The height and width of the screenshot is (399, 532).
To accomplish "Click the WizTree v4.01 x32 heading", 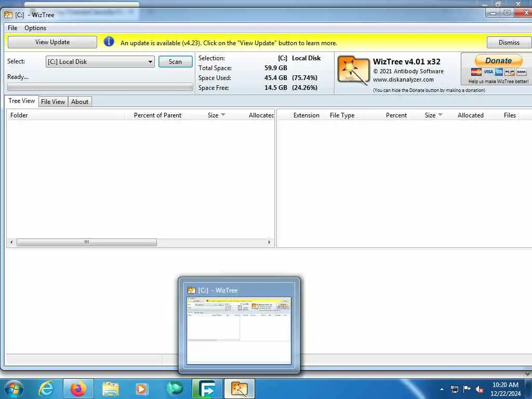I will [x=406, y=62].
